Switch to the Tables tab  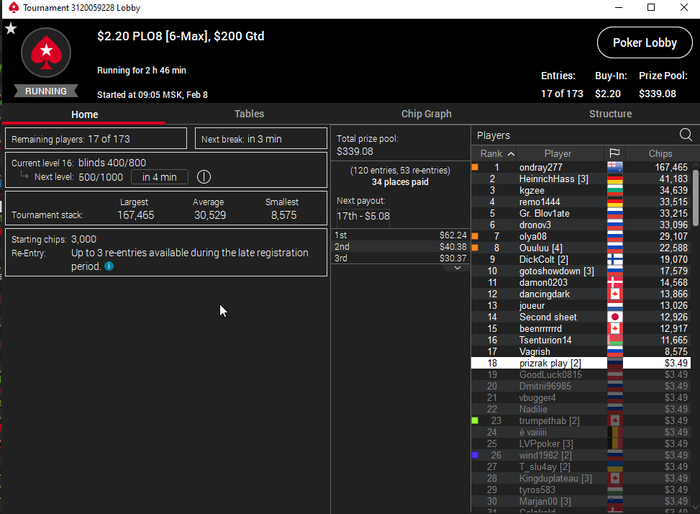(249, 114)
